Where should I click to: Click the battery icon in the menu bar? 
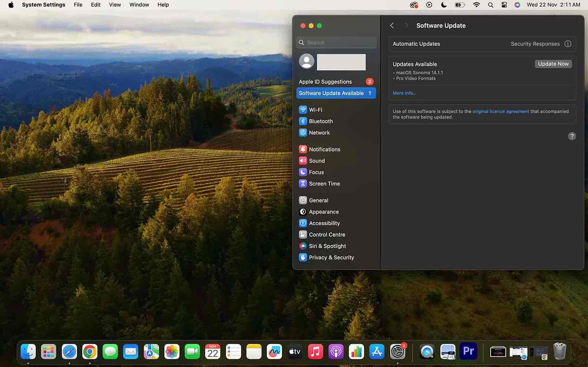coord(460,5)
